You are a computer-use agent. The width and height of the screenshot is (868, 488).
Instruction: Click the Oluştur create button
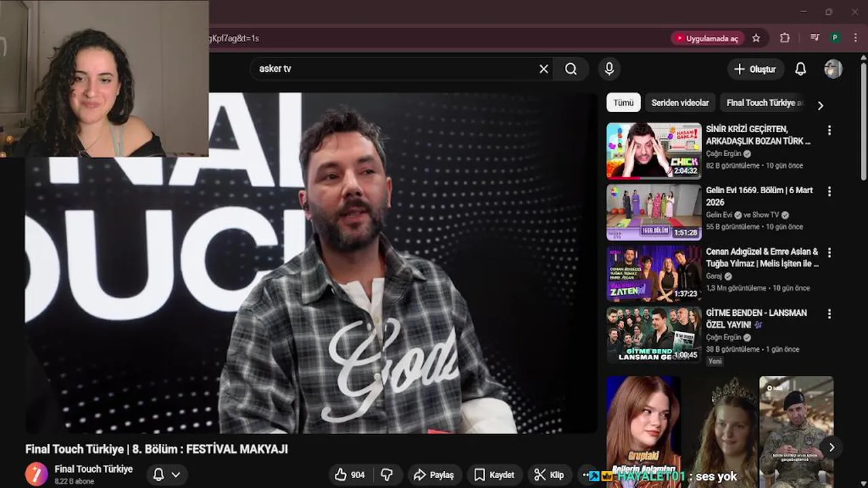pyautogui.click(x=755, y=69)
